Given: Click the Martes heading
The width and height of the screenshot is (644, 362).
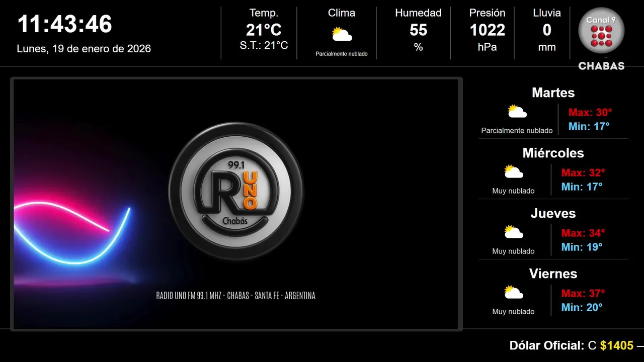Looking at the screenshot, I should point(553,93).
